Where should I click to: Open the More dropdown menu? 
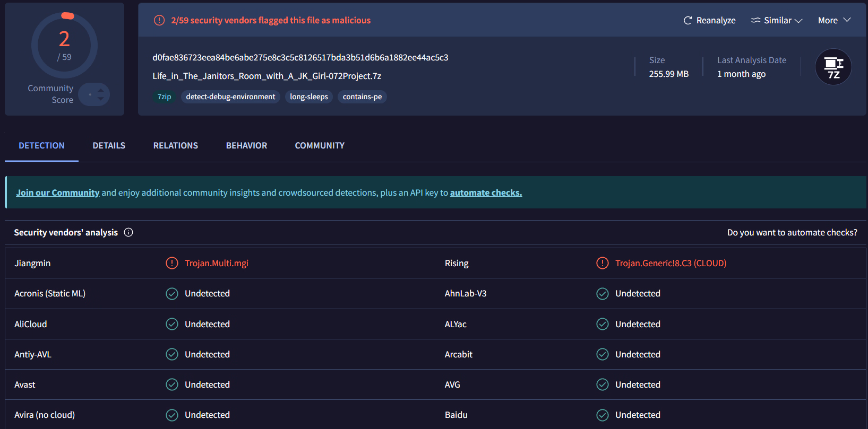point(834,21)
